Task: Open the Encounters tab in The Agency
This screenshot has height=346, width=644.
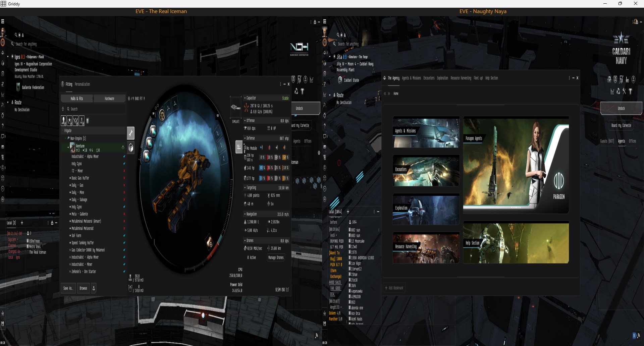Action: (x=429, y=78)
